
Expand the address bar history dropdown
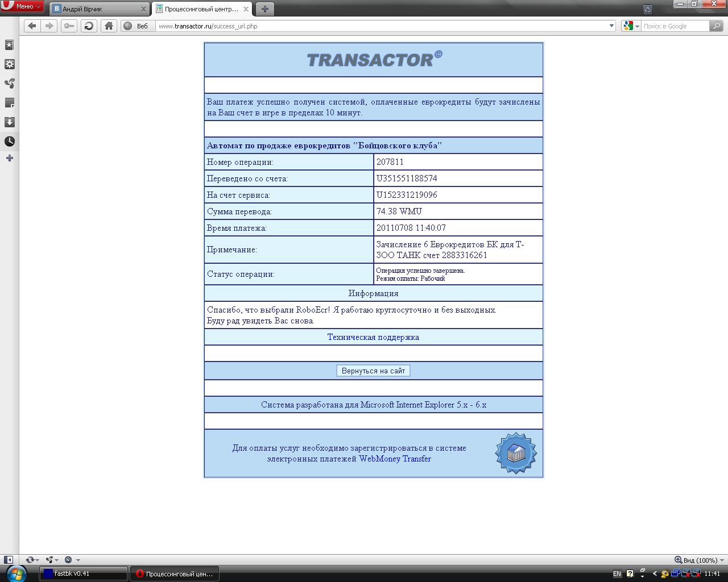tap(611, 26)
